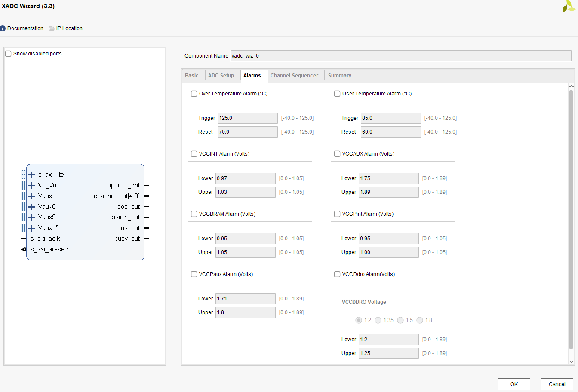Click User Temperature Reset field 60.0
The width and height of the screenshot is (578, 392).
click(391, 132)
